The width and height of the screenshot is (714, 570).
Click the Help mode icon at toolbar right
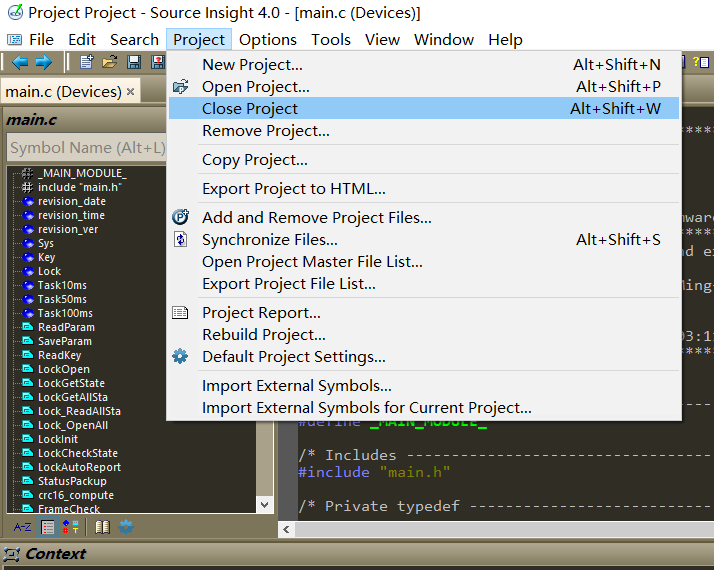pos(701,61)
